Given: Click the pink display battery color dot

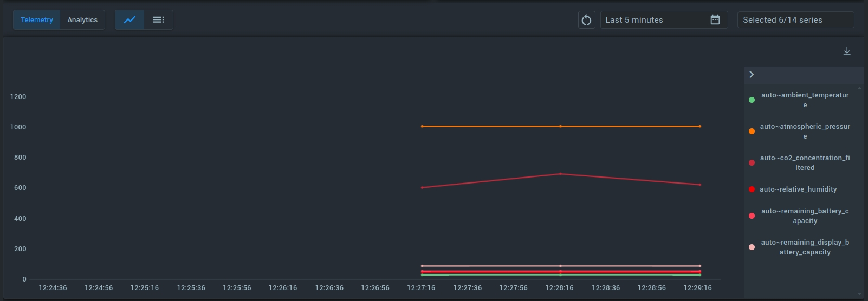Looking at the screenshot, I should pos(752,247).
